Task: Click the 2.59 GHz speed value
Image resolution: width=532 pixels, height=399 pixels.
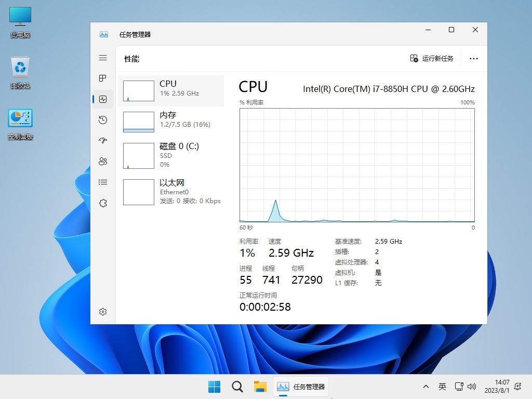Action: click(x=291, y=253)
